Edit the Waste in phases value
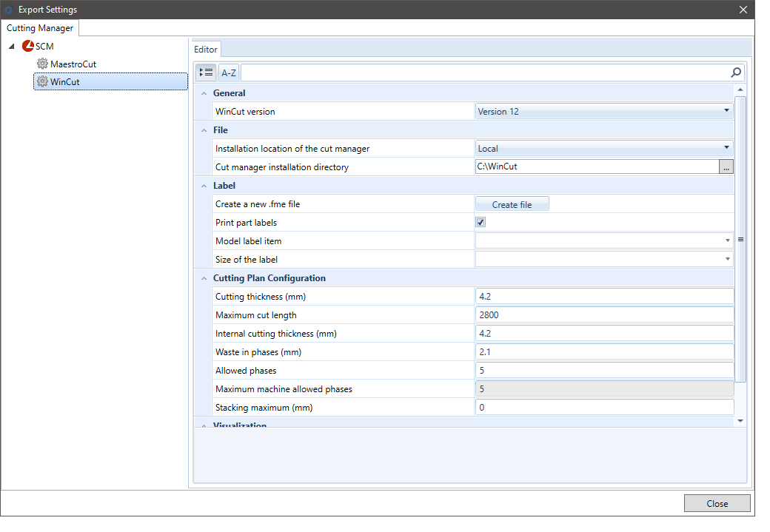 coord(604,352)
